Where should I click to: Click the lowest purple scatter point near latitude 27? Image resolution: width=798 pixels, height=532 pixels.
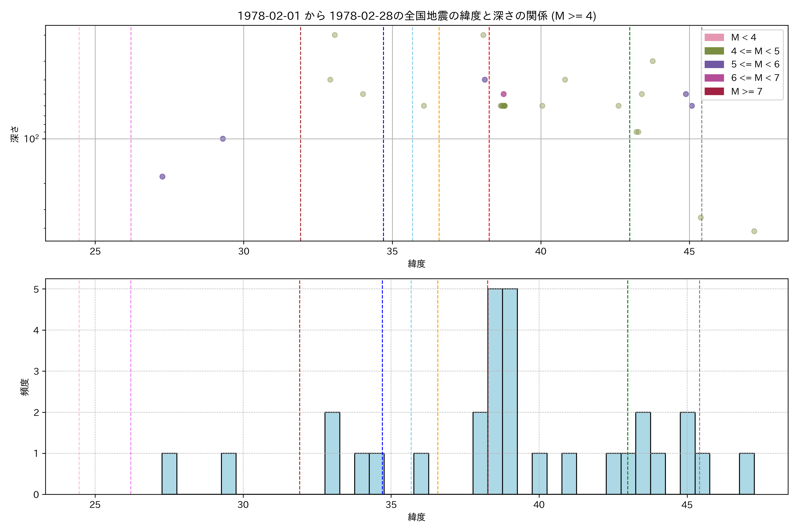click(162, 176)
